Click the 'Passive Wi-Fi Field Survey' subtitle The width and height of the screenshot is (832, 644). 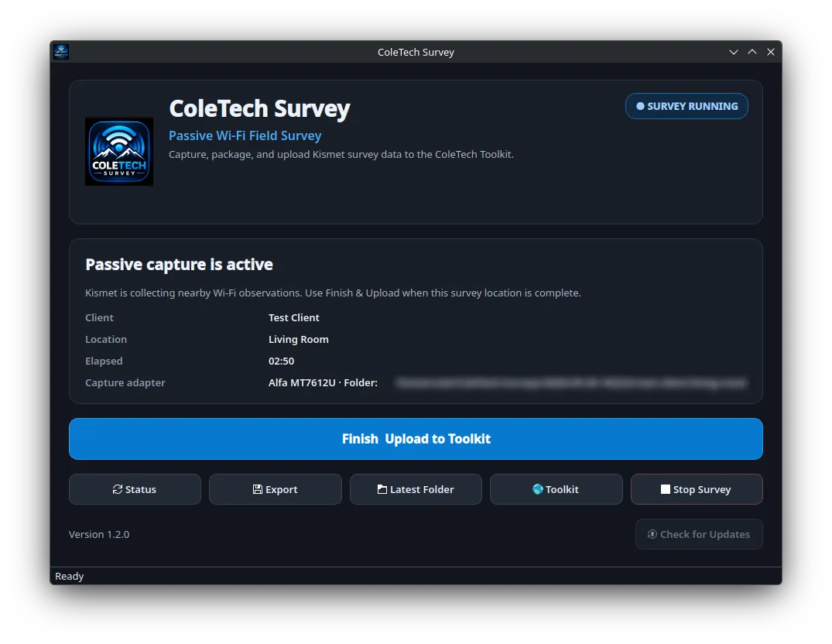coord(245,135)
